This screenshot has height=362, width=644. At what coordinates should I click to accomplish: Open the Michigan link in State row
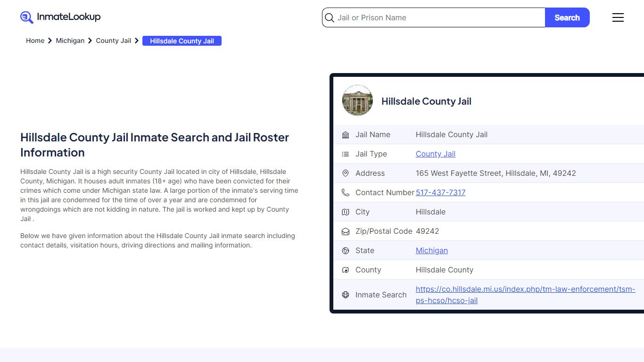(432, 250)
